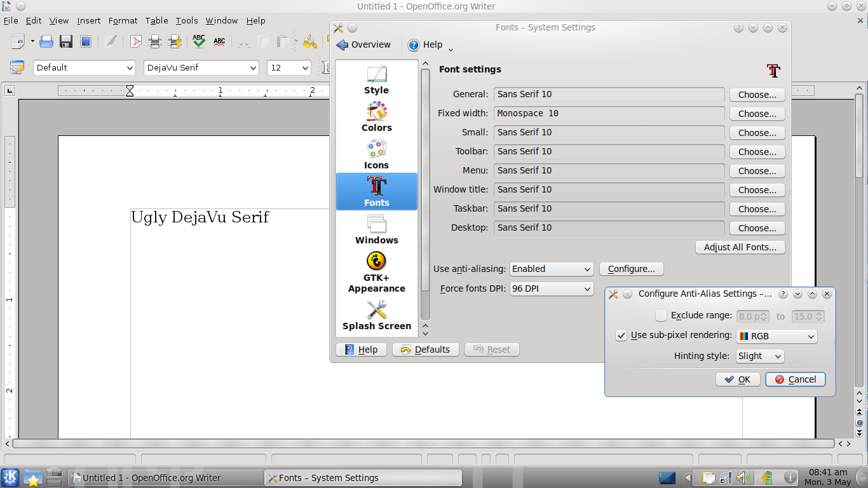Viewport: 868px width, 488px height.
Task: Click the Document as E-mail icon
Action: pos(86,42)
